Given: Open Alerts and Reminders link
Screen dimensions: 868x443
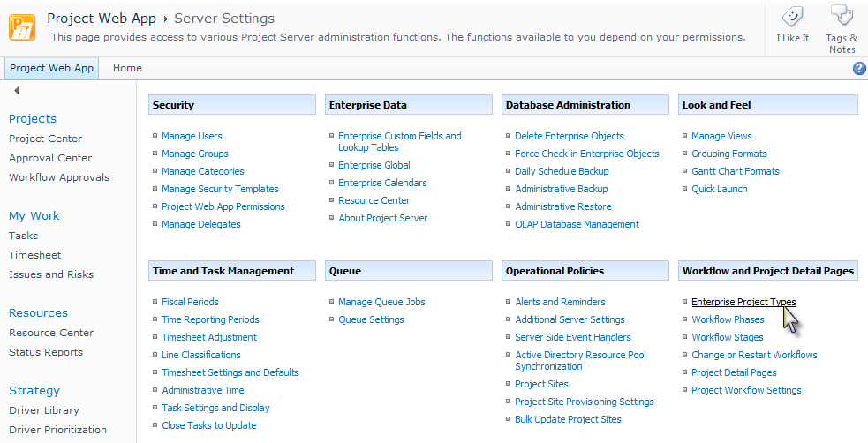Looking at the screenshot, I should coord(560,302).
